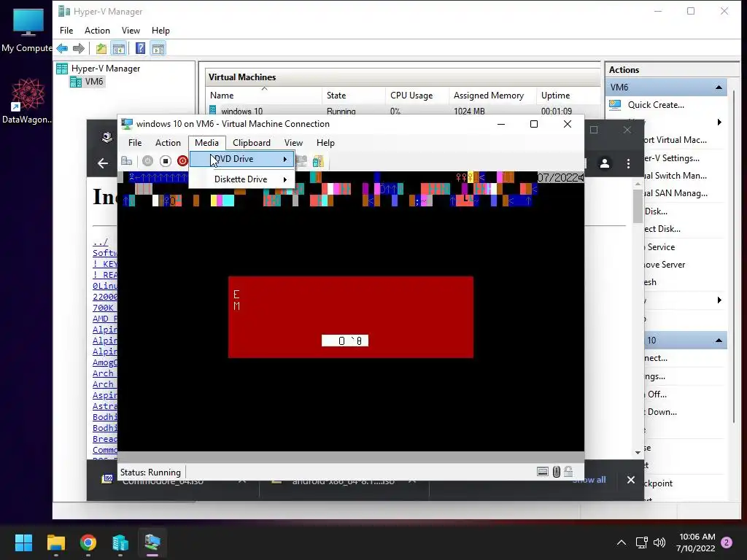747x560 pixels.
Task: Open the Diskette Drive submenu
Action: coord(242,179)
